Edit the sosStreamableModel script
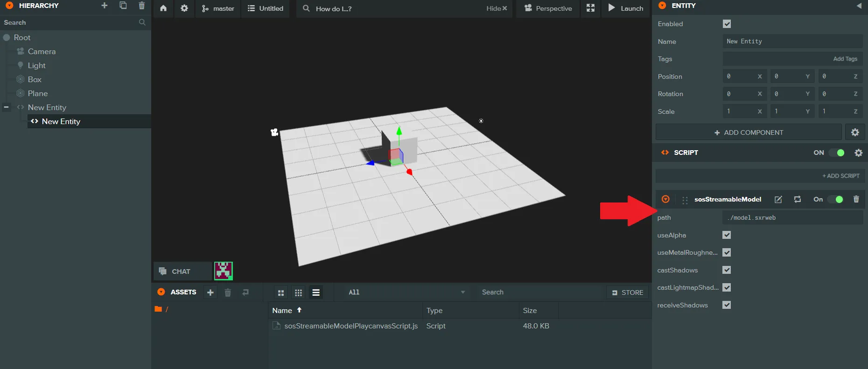Viewport: 868px width, 369px height. click(x=778, y=199)
